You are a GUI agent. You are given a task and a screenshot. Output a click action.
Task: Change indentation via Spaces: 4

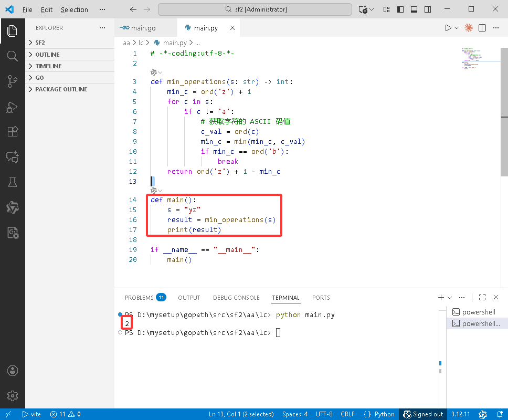point(295,414)
